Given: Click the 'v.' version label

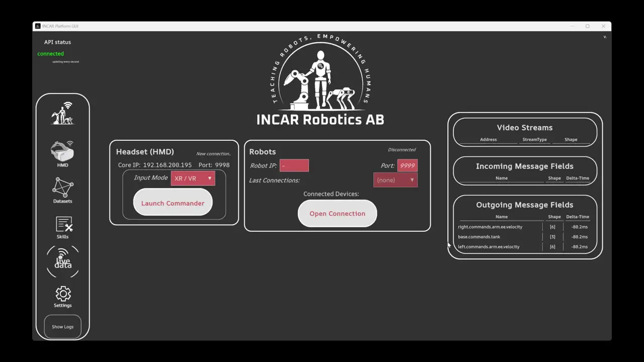Looking at the screenshot, I should pos(605,37).
